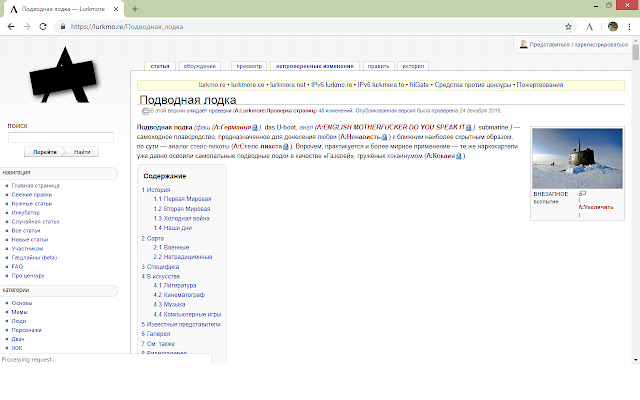Click the address bar URL
Image resolution: width=640 pixels, height=400 pixels.
(127, 27)
